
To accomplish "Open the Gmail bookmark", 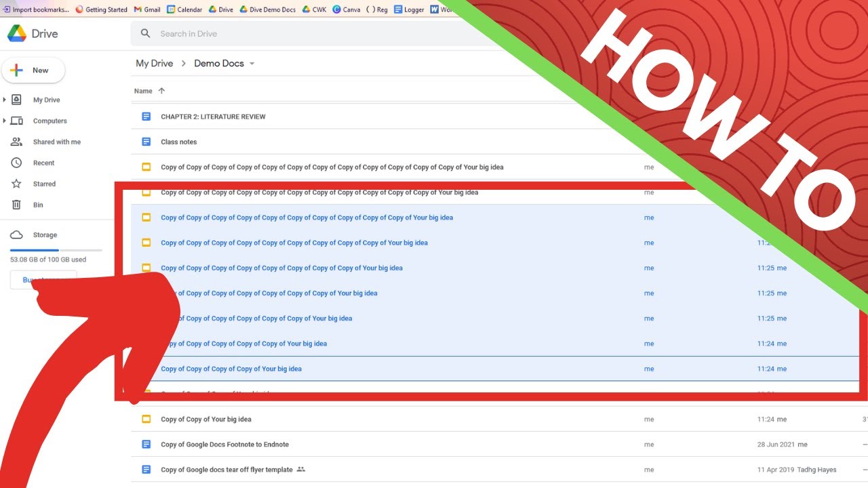I will [x=147, y=9].
